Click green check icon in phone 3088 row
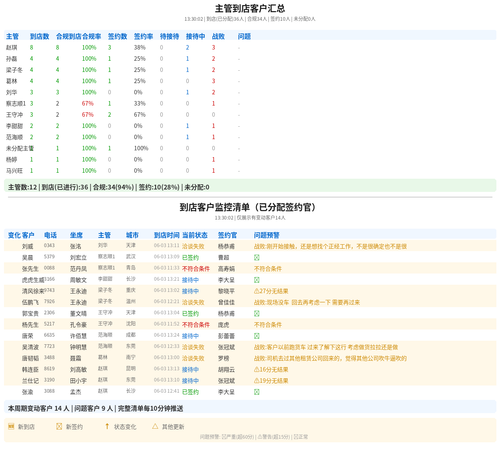Viewport: 500px width, 459px height. (256, 392)
